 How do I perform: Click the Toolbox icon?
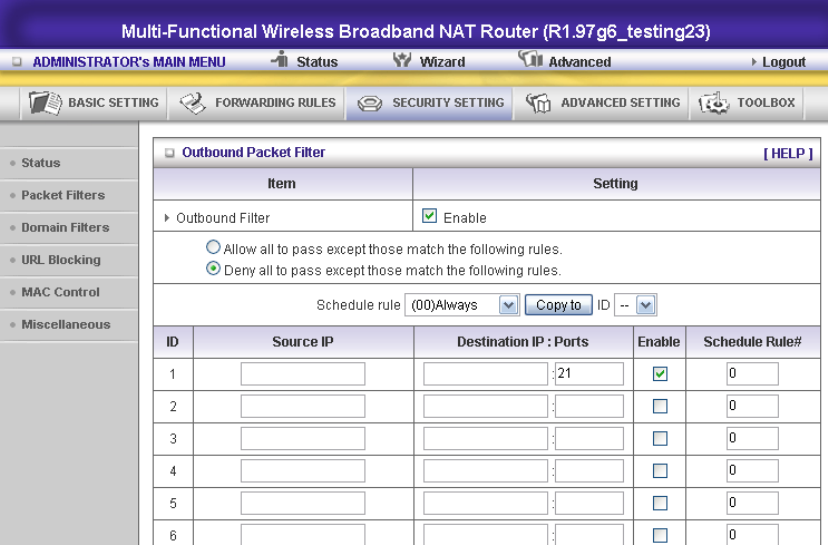tap(716, 103)
